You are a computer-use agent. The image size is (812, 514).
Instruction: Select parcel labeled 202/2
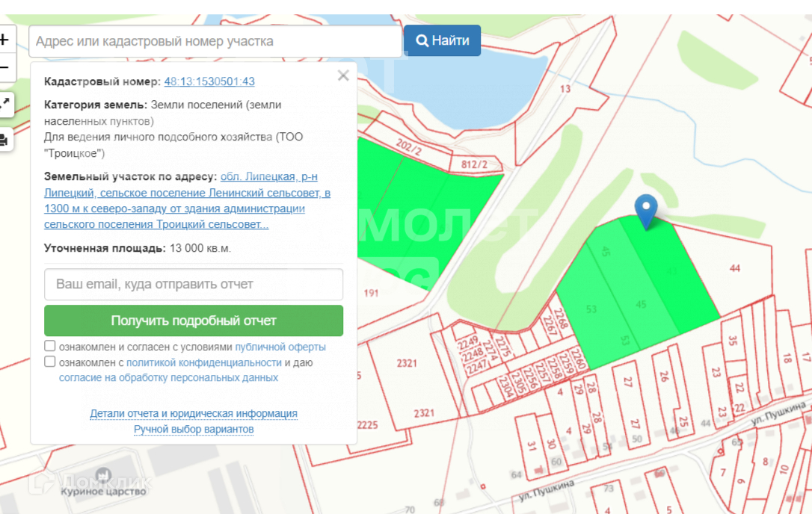pos(408,147)
